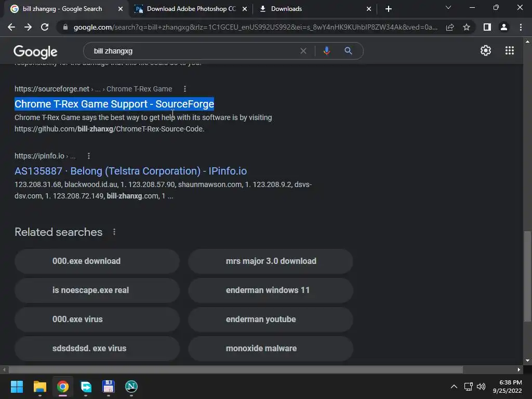The height and width of the screenshot is (399, 532).
Task: Reload the current Google search page
Action: 45,27
